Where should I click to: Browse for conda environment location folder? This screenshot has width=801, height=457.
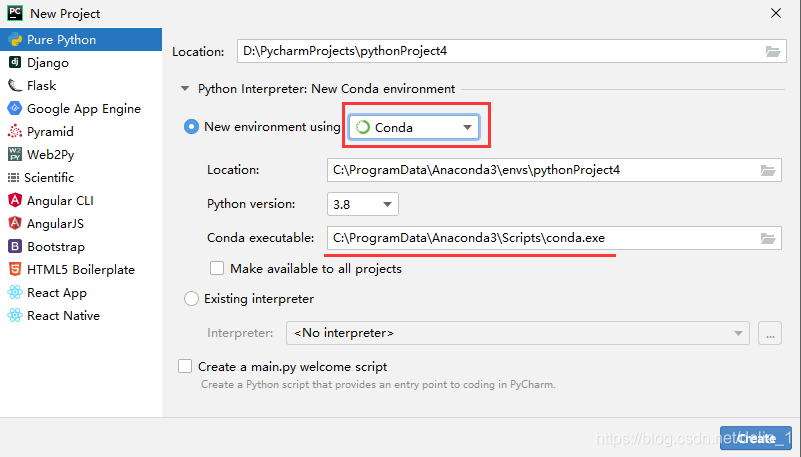tap(768, 170)
